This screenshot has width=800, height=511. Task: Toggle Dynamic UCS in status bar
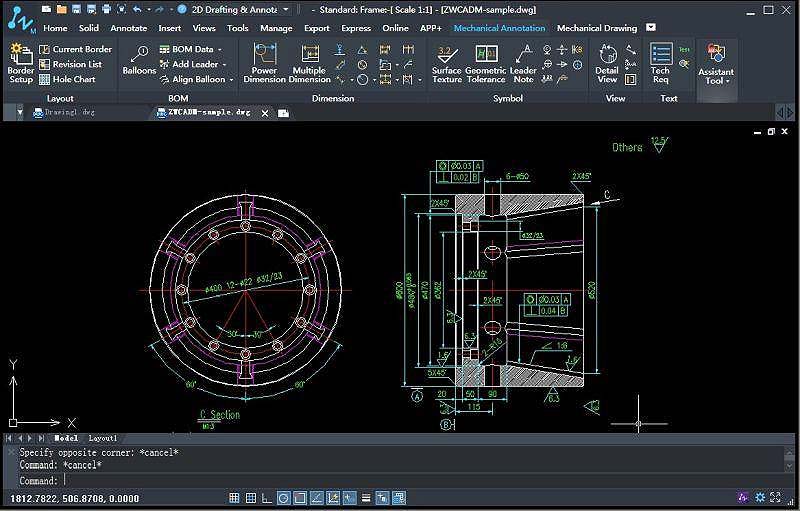[333, 498]
